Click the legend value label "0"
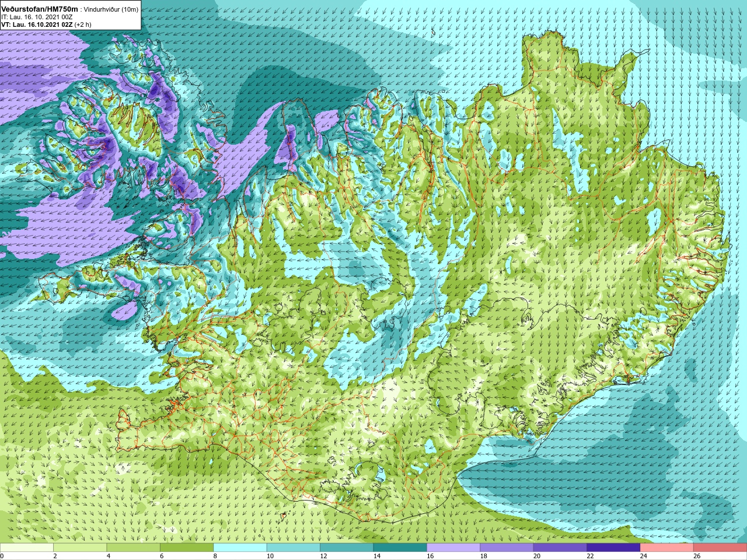 2,556
